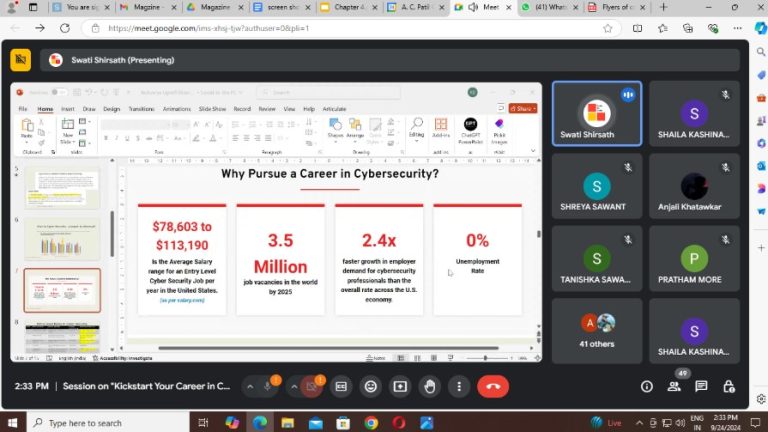Click the 41 others participant tile
Viewport: 768px width, 432px height.
(597, 331)
